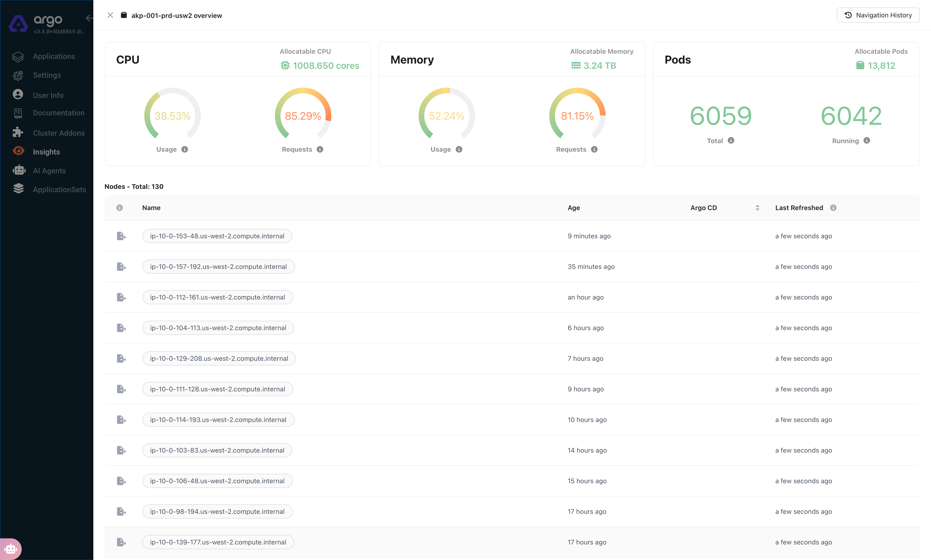Viewport: 931px width, 560px height.
Task: Click manifest icon for node ip-10-0-139-177
Action: pyautogui.click(x=121, y=542)
